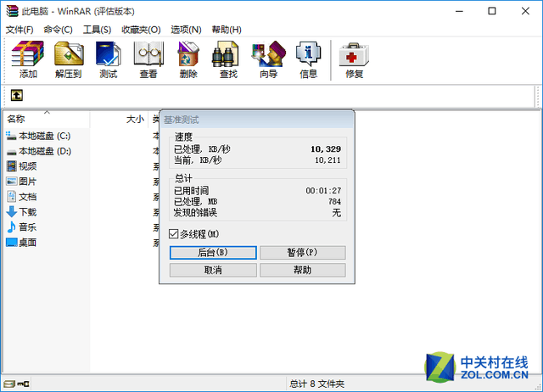Click the 发现的错误 label
This screenshot has height=392, width=543.
[x=195, y=213]
